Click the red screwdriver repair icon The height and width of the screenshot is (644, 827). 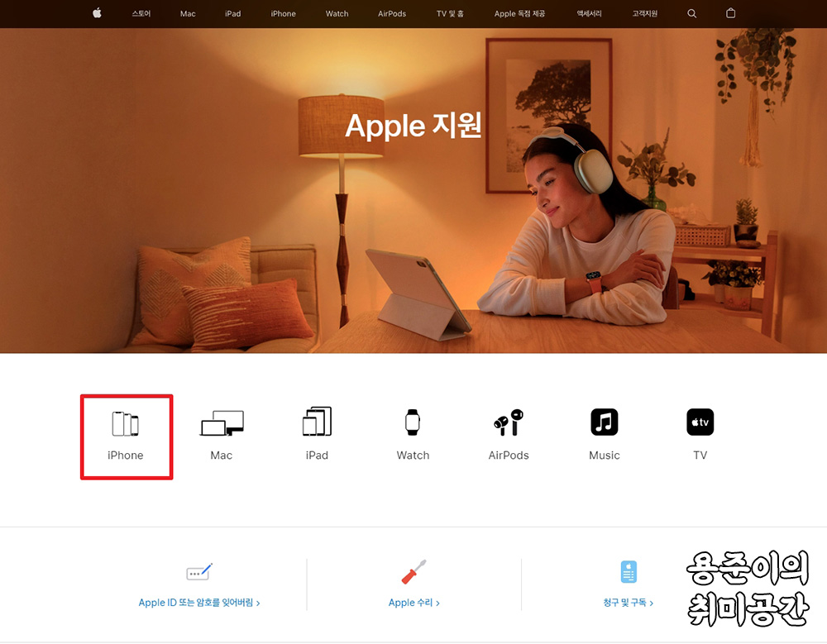click(x=414, y=572)
